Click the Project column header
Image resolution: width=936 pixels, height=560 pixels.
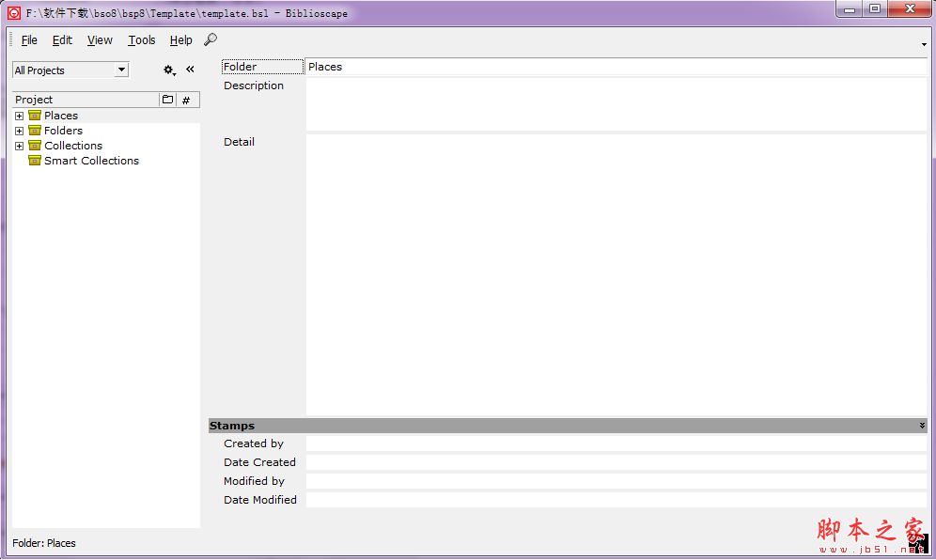coord(86,100)
